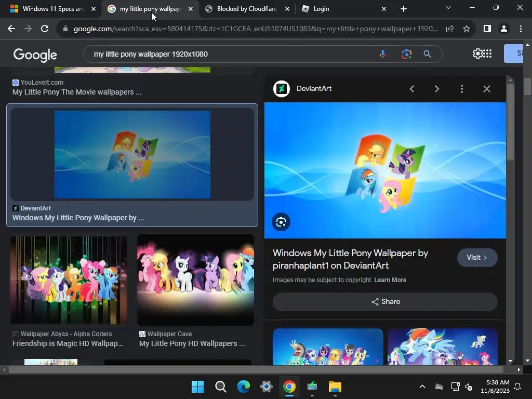Go back using the browser back arrow

coord(11,29)
